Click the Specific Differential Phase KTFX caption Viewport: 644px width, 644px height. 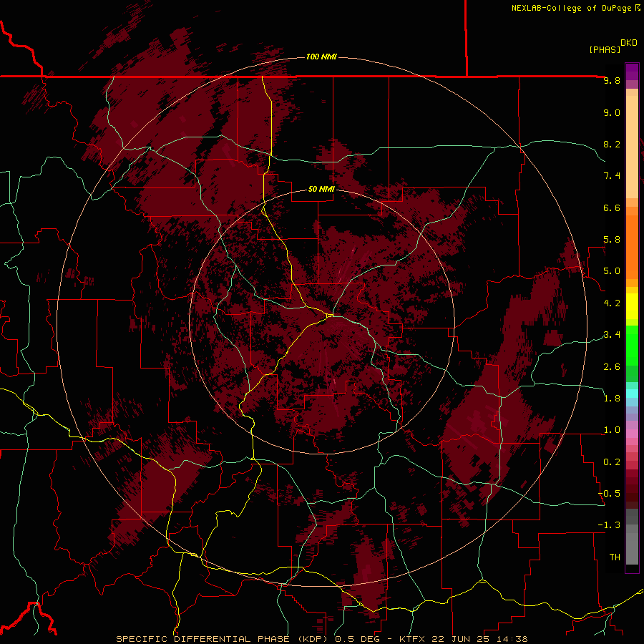(321, 639)
